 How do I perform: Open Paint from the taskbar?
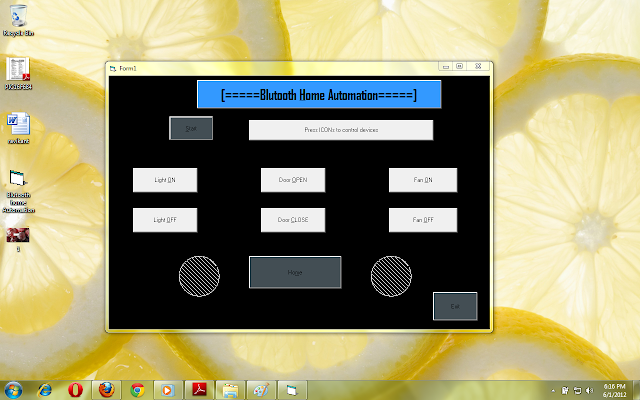click(261, 390)
